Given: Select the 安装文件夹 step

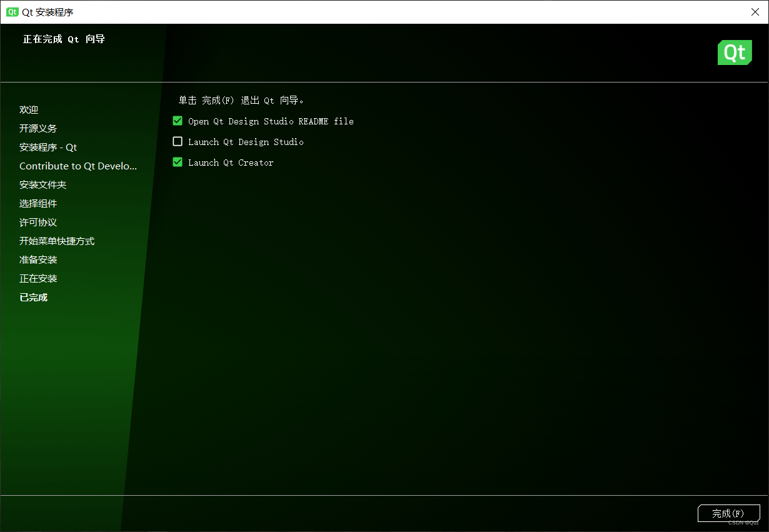Looking at the screenshot, I should pos(43,185).
